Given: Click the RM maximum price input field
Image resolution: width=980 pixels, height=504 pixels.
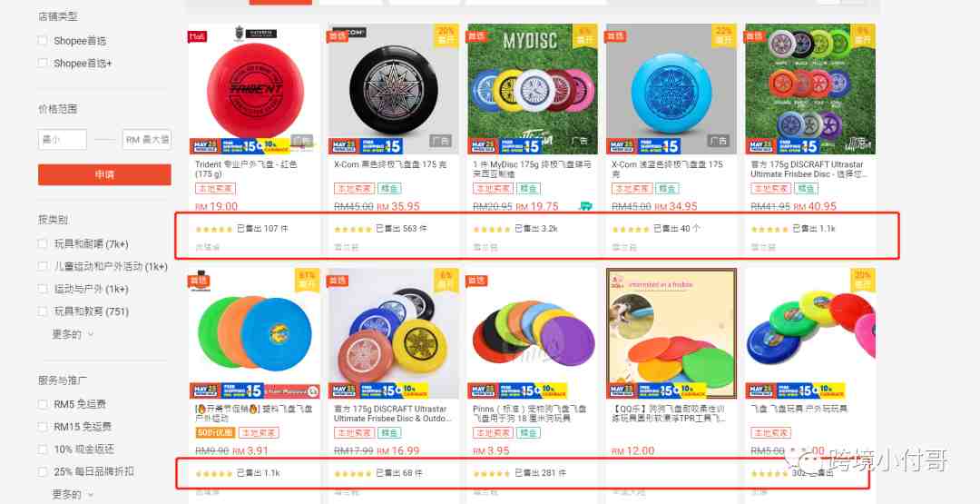Looking at the screenshot, I should point(147,140).
